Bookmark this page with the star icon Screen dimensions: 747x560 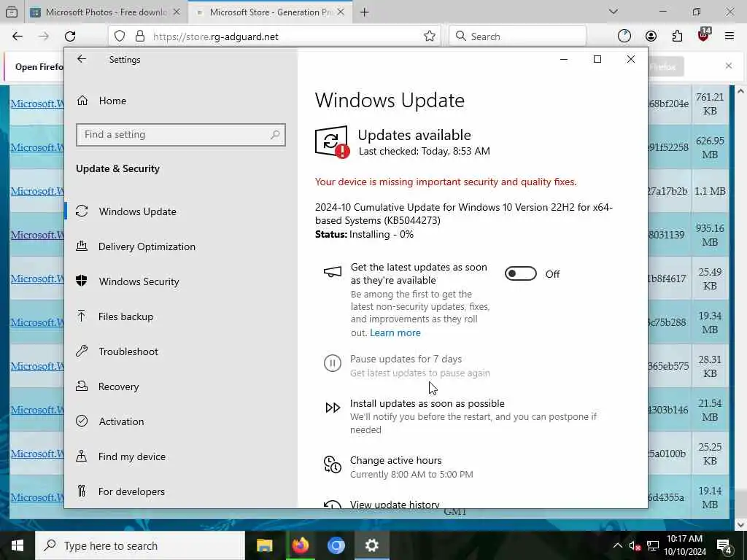pos(429,36)
